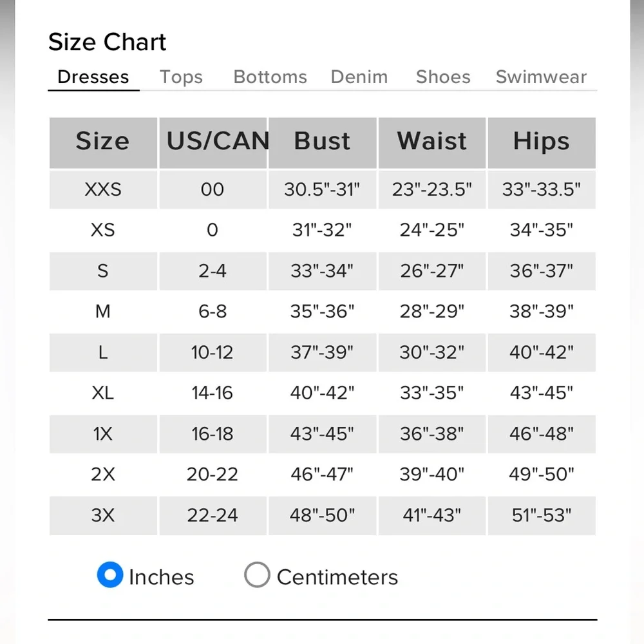Click the Size column header
The image size is (644, 644).
pyautogui.click(x=103, y=142)
